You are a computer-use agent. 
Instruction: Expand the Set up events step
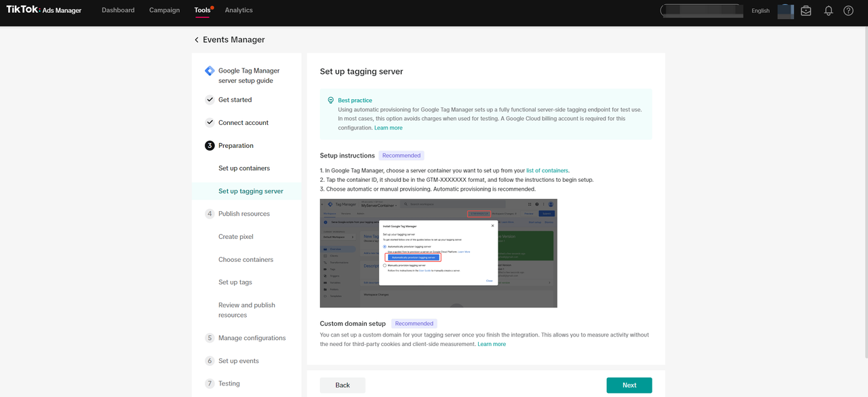238,360
